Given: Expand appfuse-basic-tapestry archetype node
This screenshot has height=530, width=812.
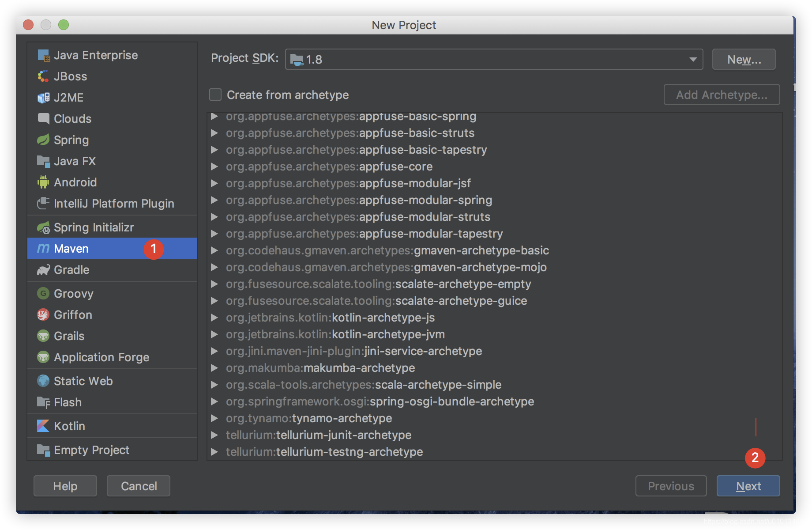Looking at the screenshot, I should pos(214,150).
